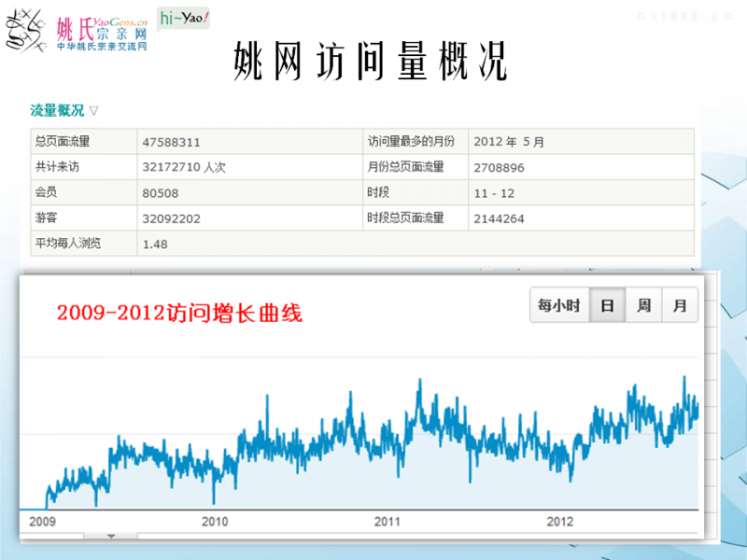
Task: Switch chart to 月 monthly view
Action: 679,305
